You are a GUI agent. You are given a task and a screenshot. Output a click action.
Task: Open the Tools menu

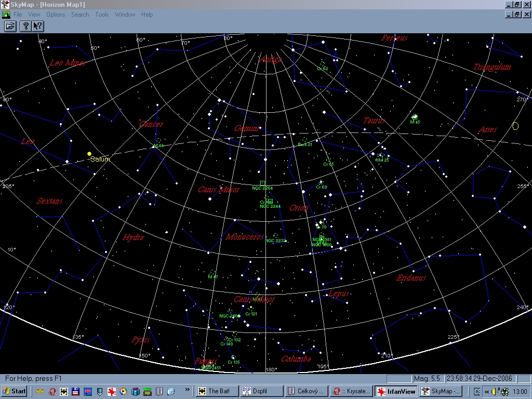[x=102, y=15]
